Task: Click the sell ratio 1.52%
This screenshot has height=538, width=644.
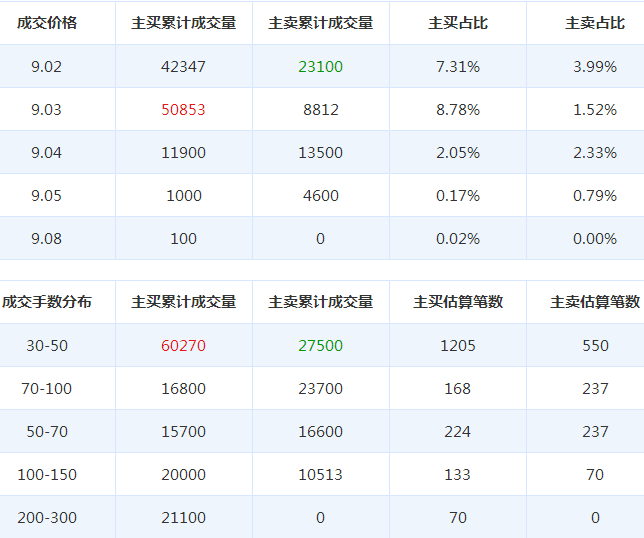Action: [x=595, y=110]
